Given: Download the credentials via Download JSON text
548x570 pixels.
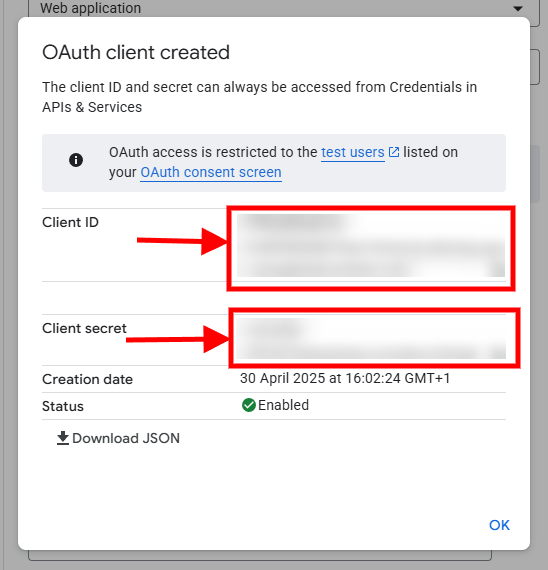Looking at the screenshot, I should coord(126,438).
